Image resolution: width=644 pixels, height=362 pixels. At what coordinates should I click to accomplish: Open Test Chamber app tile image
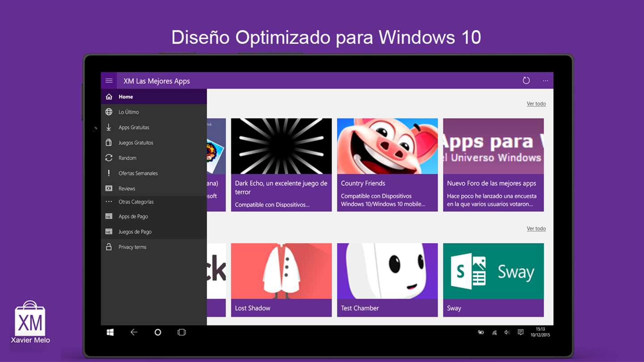[x=387, y=271]
